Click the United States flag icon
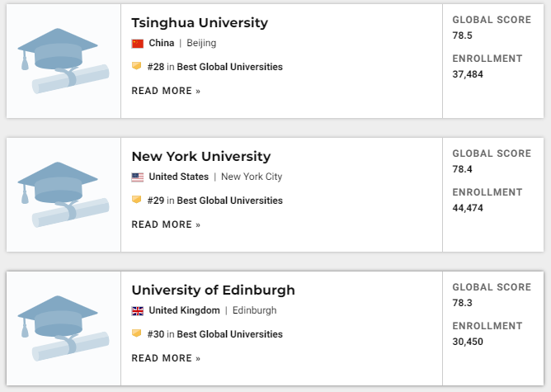 click(138, 177)
